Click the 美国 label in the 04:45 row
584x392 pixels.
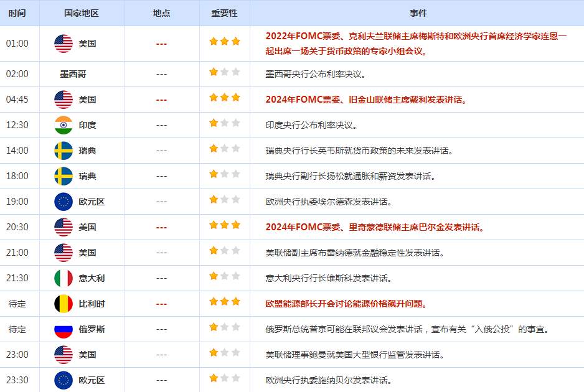tap(88, 100)
